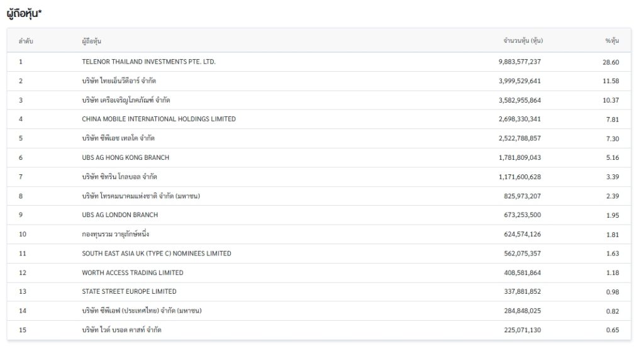The height and width of the screenshot is (351, 644).
Task: Click the share count 825,973,207
Action: (523, 196)
